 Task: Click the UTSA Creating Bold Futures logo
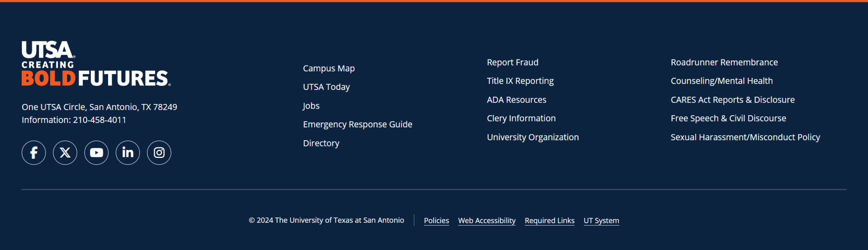[x=96, y=63]
